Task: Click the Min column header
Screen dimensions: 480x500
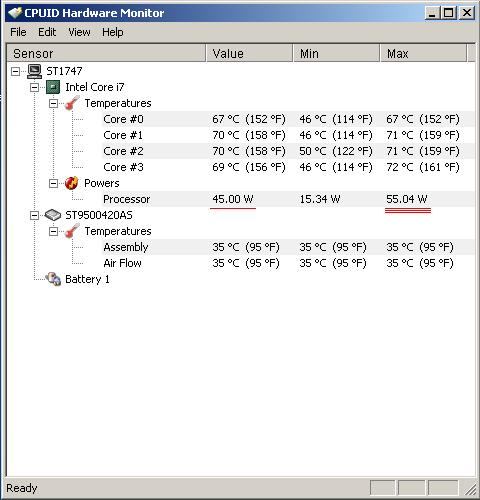Action: (336, 53)
